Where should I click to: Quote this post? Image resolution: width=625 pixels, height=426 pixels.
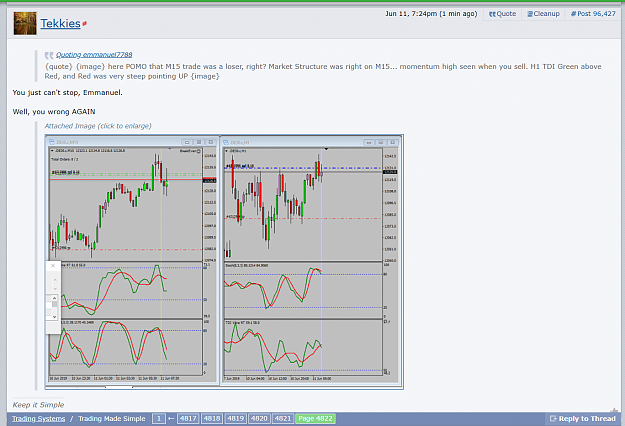(x=502, y=14)
